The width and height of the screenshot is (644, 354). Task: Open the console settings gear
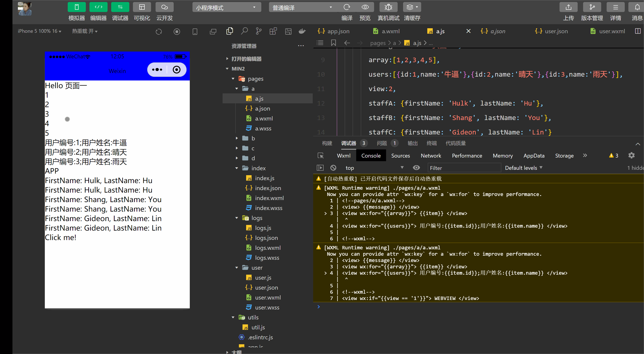tap(631, 156)
